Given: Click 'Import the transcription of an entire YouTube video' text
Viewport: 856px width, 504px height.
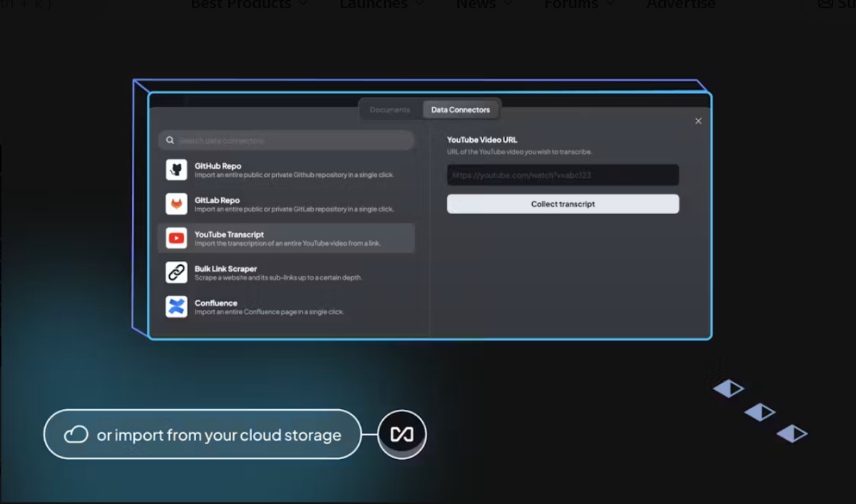Looking at the screenshot, I should (287, 243).
